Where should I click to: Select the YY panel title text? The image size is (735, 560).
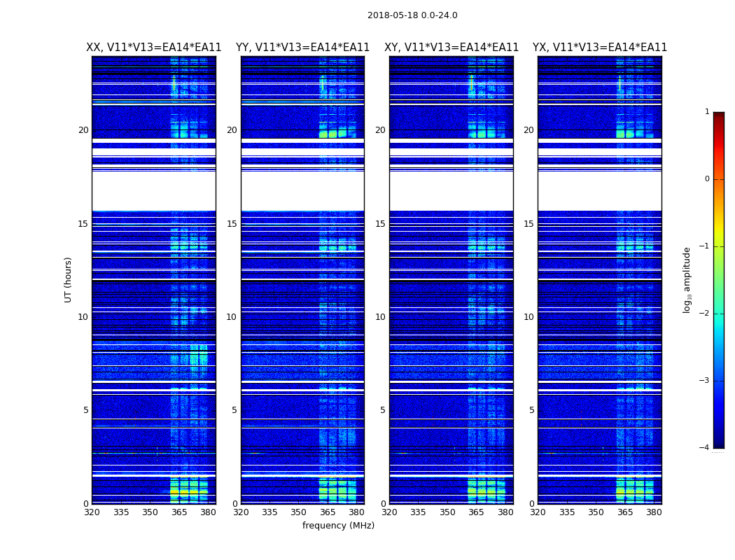302,48
